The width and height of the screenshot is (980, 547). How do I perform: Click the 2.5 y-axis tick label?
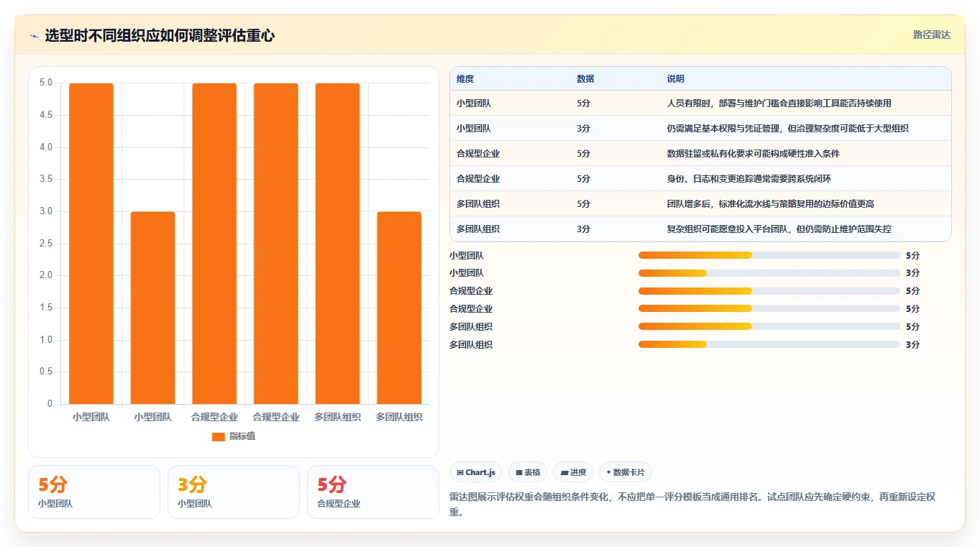point(45,244)
